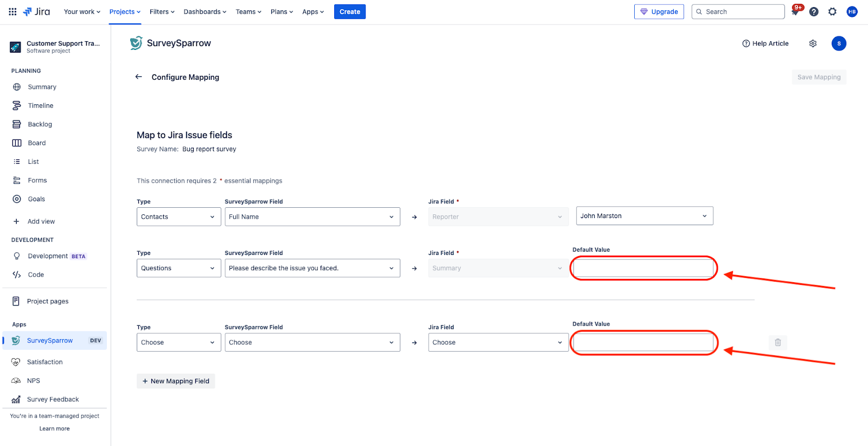868x446 pixels.
Task: Go to Backlog in the sidebar
Action: point(40,124)
